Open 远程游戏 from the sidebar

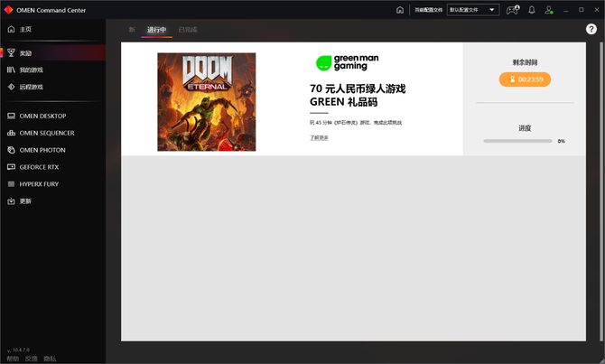tap(31, 87)
